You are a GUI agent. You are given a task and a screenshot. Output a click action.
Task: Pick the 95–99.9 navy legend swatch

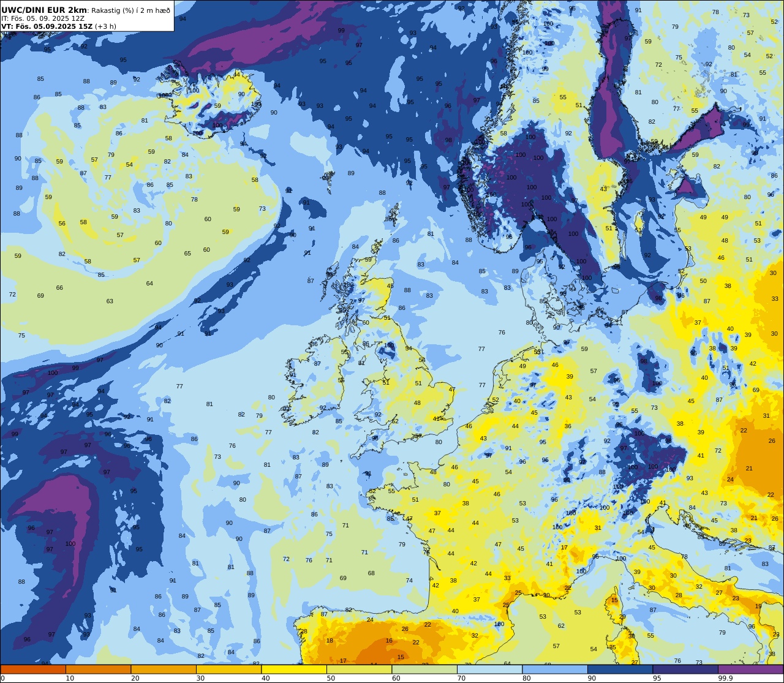coord(685,670)
